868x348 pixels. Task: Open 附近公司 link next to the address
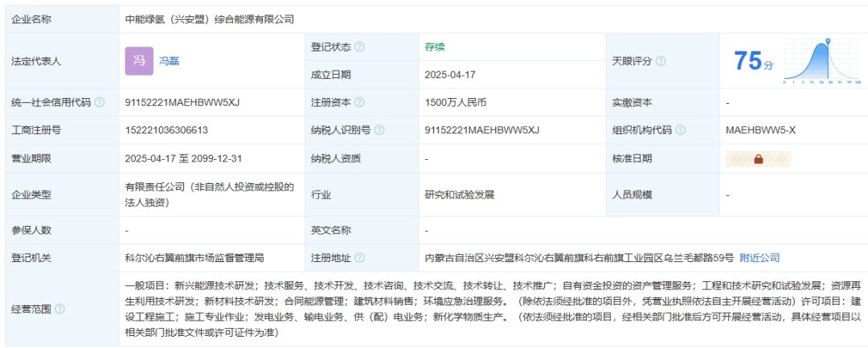[759, 258]
